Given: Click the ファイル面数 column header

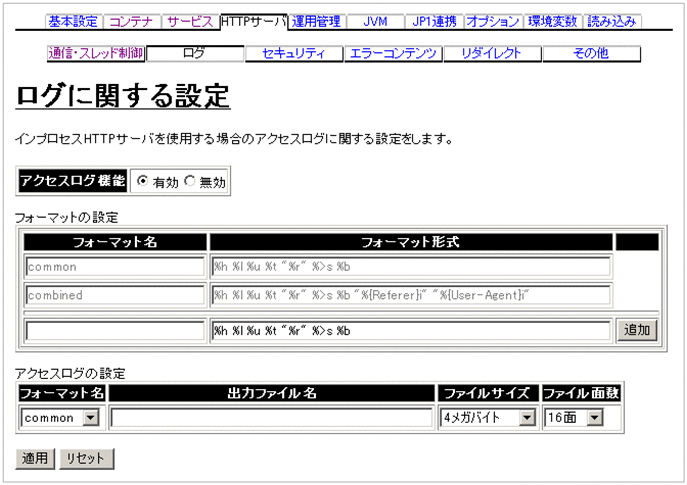Looking at the screenshot, I should pyautogui.click(x=581, y=393).
